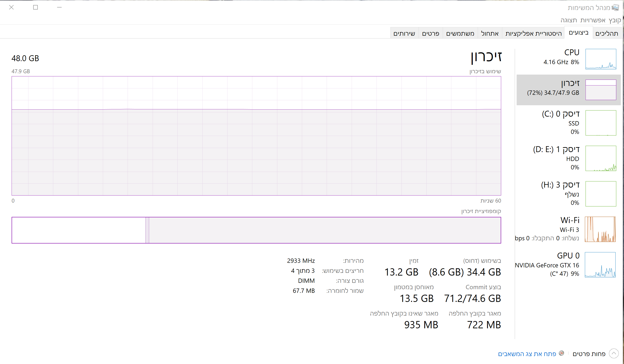The image size is (624, 364).
Task: Click the memory composition bar
Action: coord(256,230)
